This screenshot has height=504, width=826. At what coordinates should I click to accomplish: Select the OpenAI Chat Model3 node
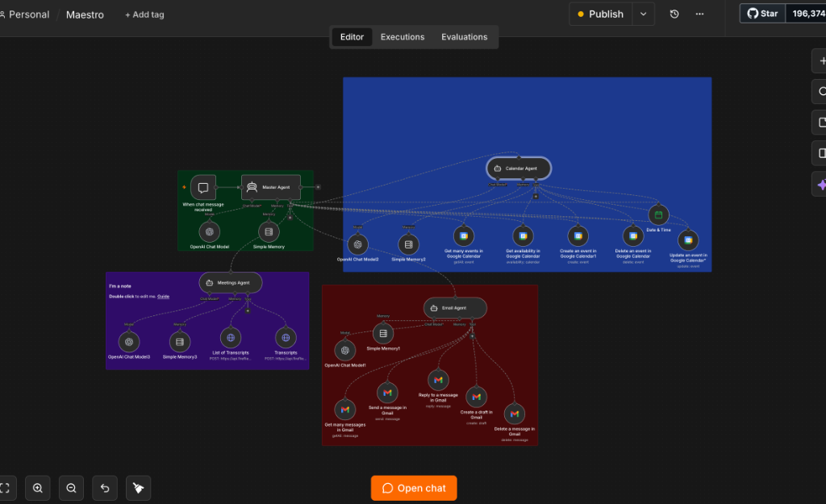coord(129,342)
